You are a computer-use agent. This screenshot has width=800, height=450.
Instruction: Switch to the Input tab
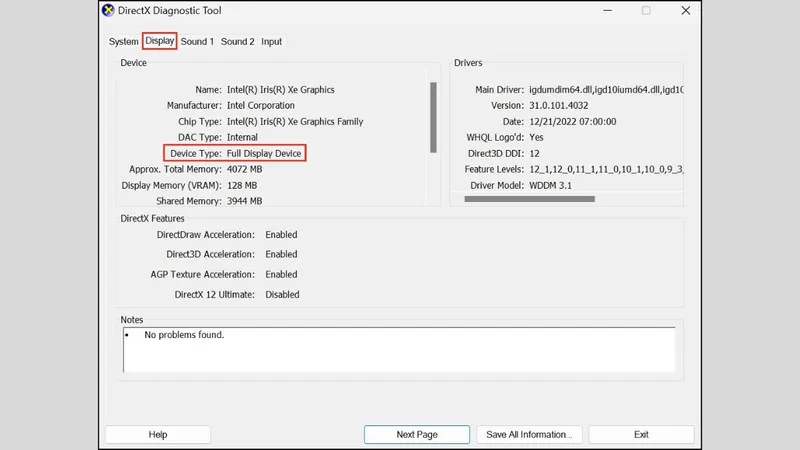pyautogui.click(x=271, y=41)
